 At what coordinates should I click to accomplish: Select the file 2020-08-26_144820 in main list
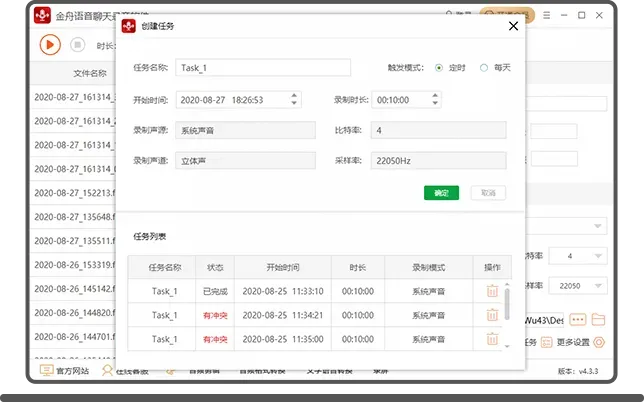[x=75, y=313]
